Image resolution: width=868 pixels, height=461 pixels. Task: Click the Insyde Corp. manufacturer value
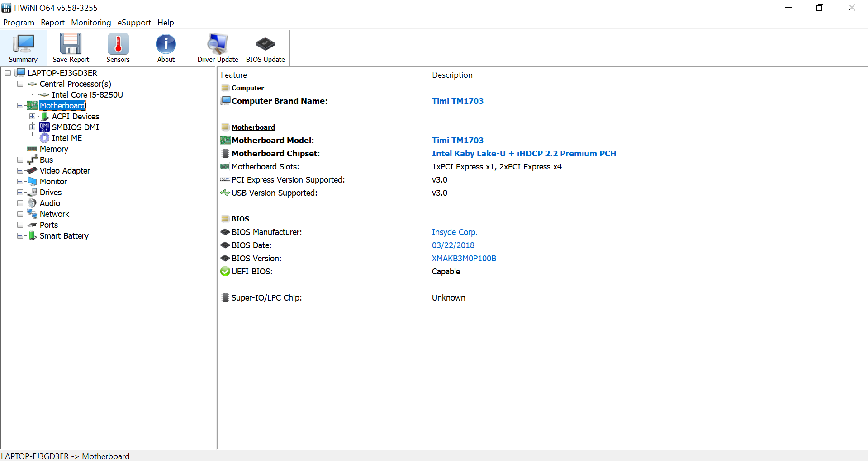point(455,232)
